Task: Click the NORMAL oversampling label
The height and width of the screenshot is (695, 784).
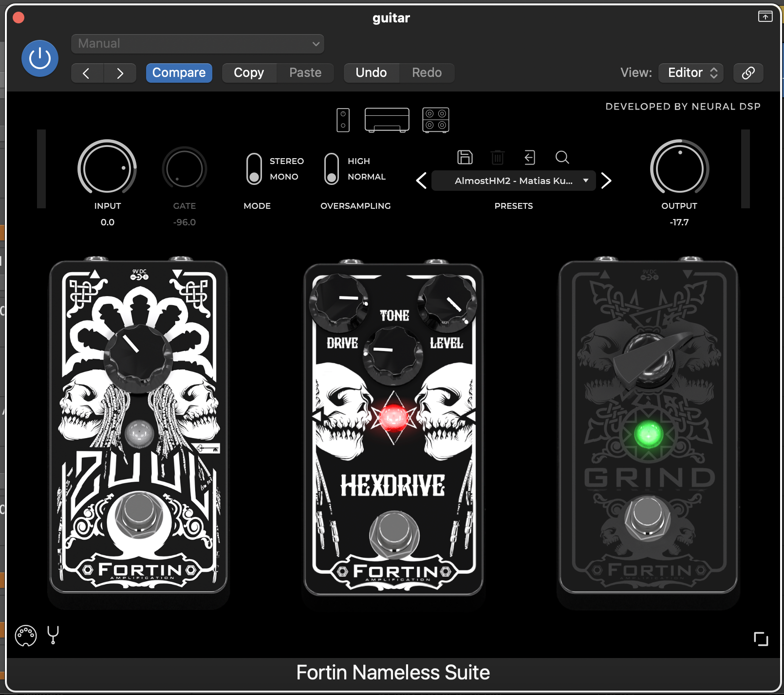Action: coord(367,177)
